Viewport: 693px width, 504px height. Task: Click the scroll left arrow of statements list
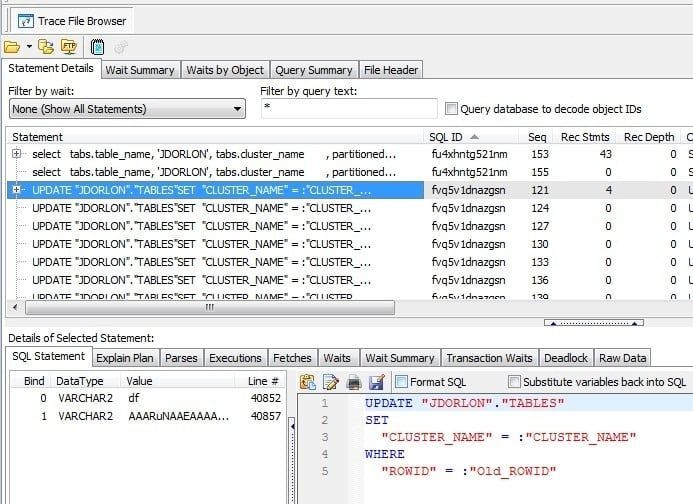[x=15, y=307]
